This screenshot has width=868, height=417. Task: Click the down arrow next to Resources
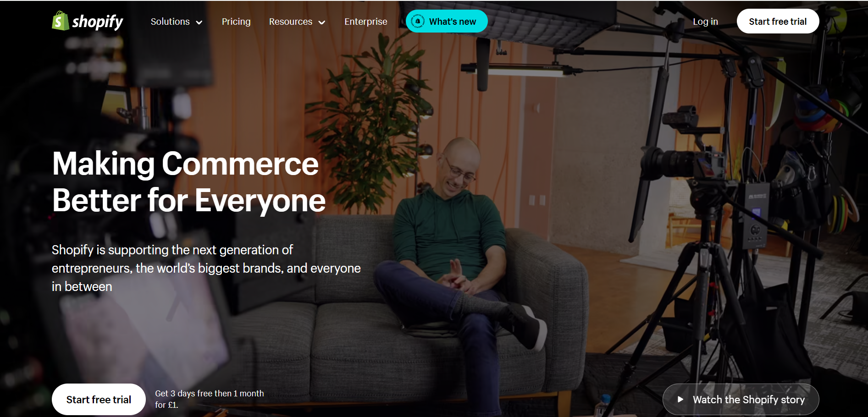(322, 22)
